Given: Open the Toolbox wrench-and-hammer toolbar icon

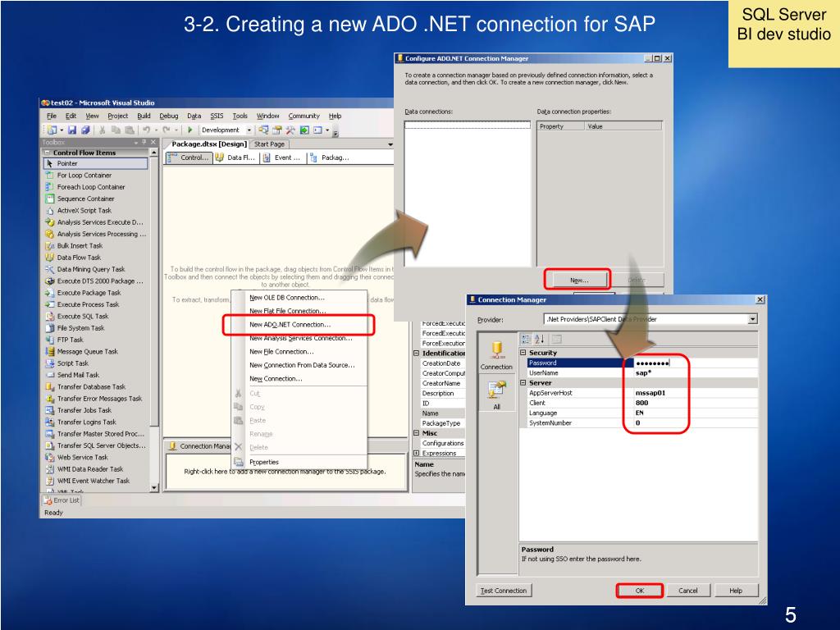Looking at the screenshot, I should [290, 130].
